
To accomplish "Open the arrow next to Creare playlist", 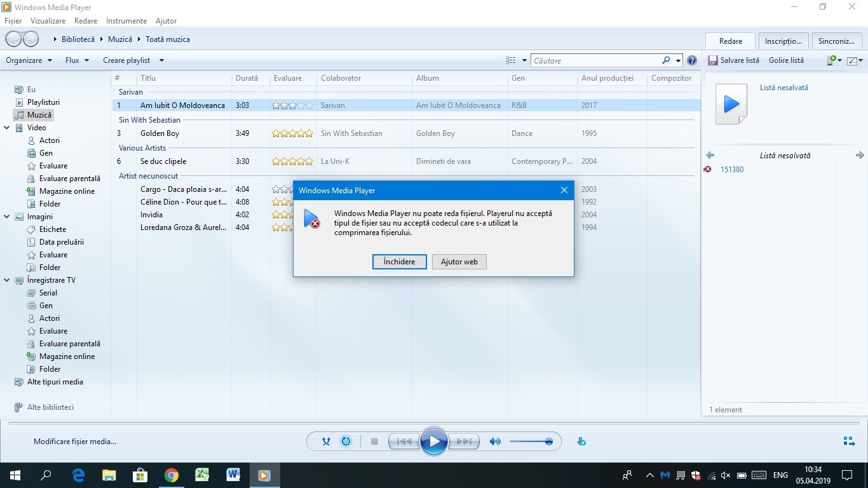I will [161, 60].
